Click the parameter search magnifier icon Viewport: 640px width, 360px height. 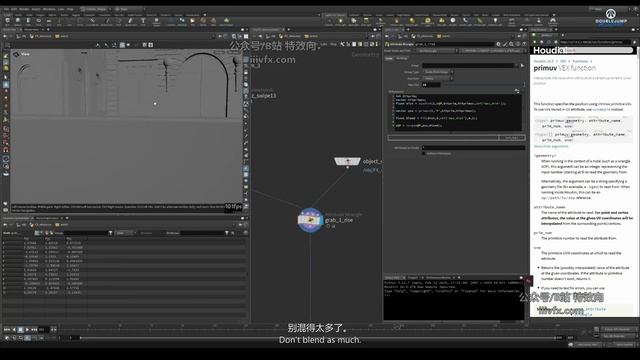coord(511,44)
